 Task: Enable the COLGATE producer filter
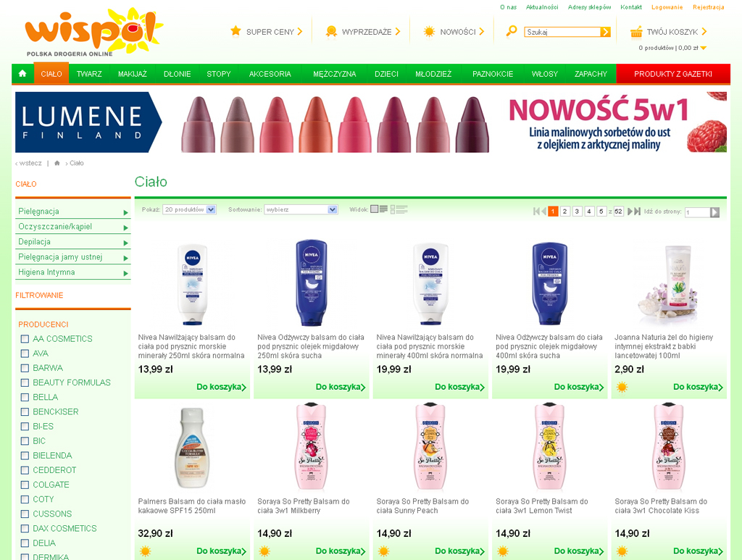coord(25,485)
